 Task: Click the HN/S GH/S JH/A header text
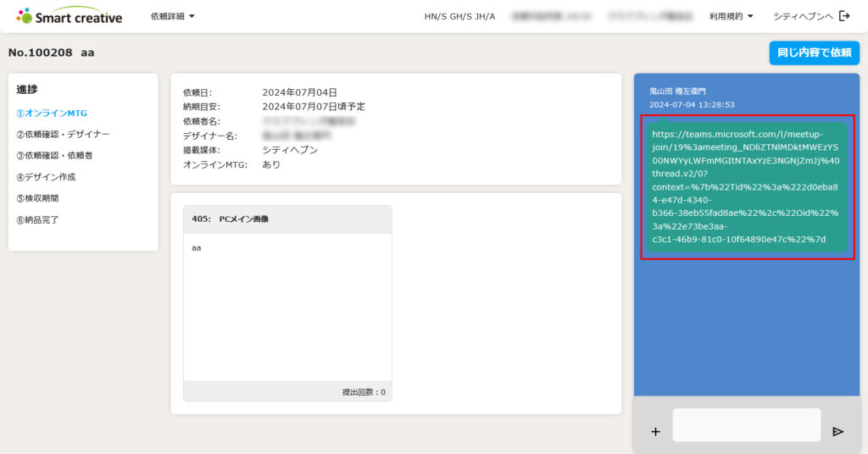(x=459, y=17)
